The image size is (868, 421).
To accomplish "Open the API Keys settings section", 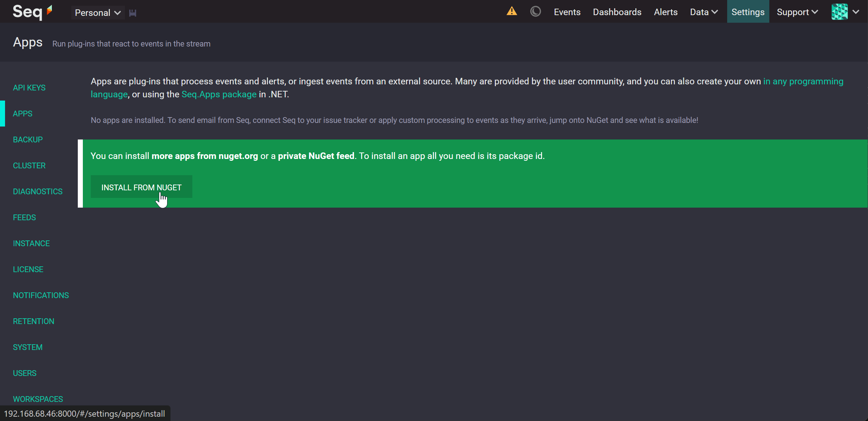I will point(29,88).
